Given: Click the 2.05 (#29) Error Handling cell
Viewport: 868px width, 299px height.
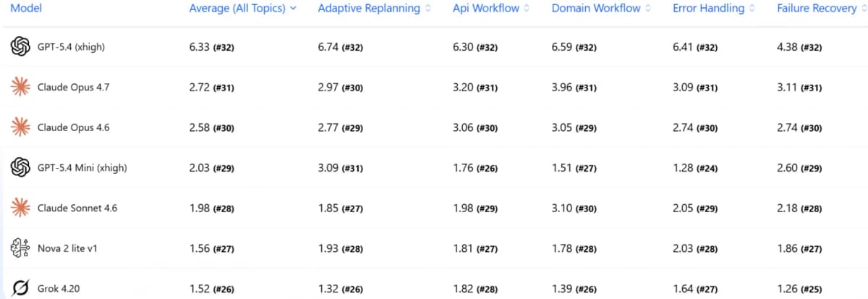Looking at the screenshot, I should 695,208.
